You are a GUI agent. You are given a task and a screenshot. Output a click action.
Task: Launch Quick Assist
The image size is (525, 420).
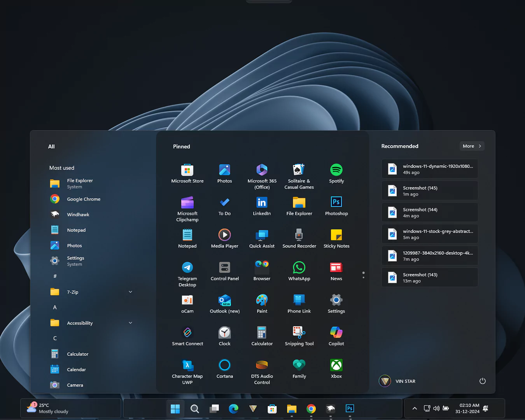pyautogui.click(x=262, y=239)
